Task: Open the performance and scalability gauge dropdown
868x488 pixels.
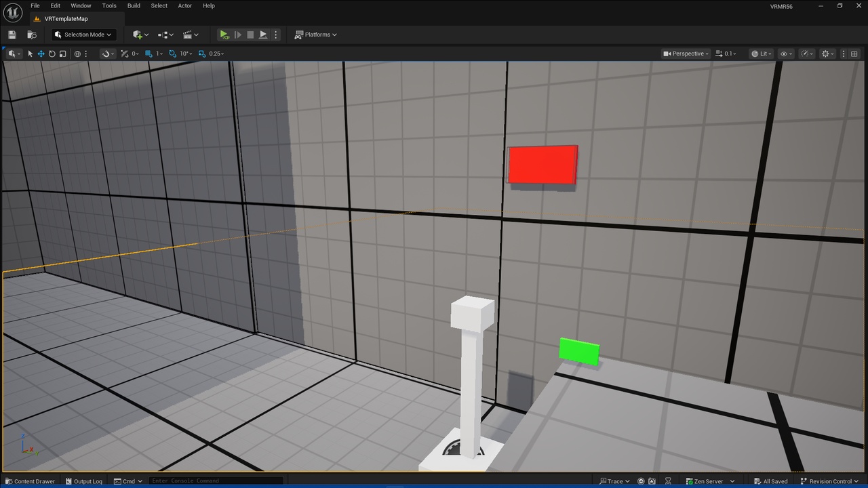Action: coord(807,54)
